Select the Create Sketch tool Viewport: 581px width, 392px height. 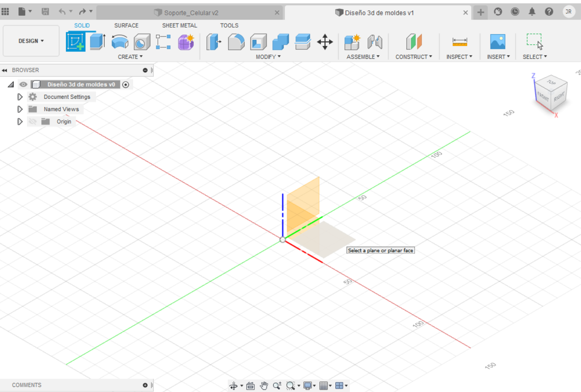click(x=76, y=42)
